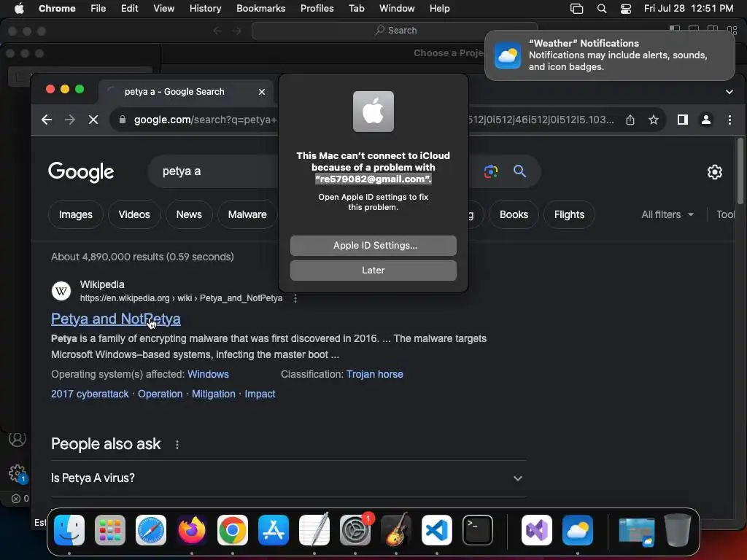
Task: Launch Safari from the Dock
Action: [x=151, y=530]
